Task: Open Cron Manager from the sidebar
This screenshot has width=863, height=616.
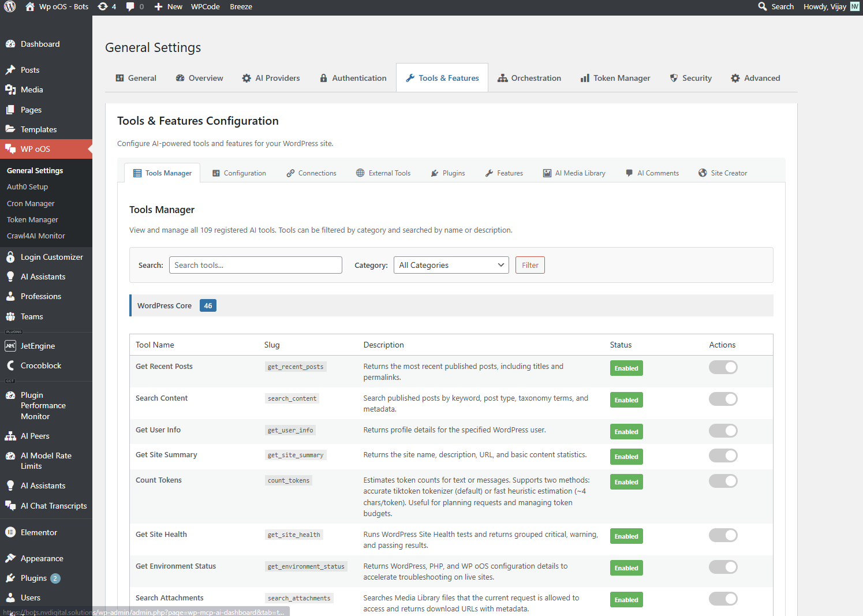Action: click(x=30, y=203)
